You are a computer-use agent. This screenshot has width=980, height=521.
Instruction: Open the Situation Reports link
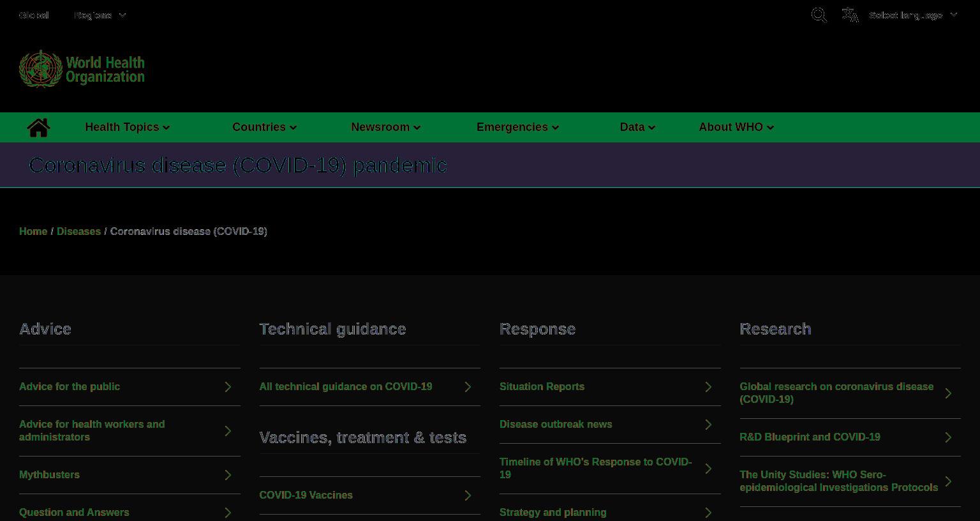point(542,386)
